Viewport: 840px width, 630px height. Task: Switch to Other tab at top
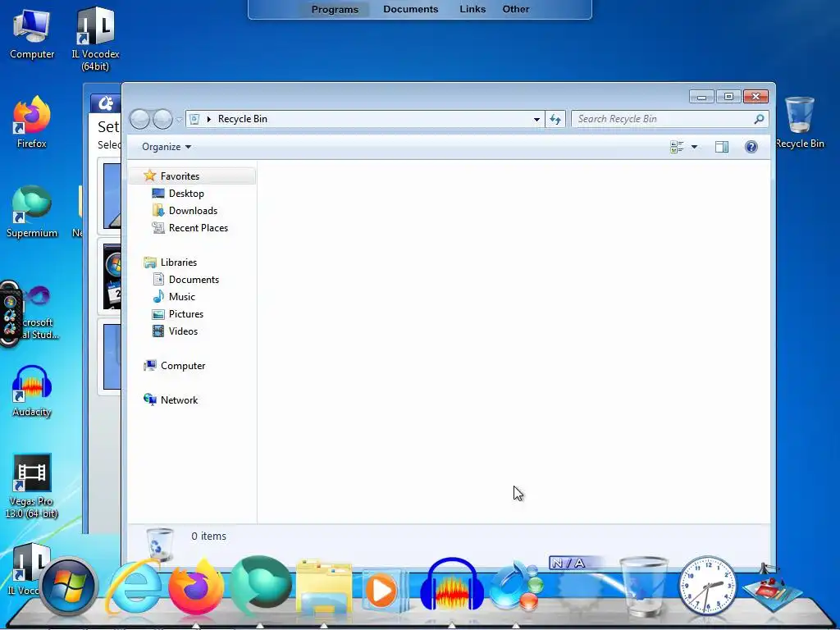click(516, 9)
